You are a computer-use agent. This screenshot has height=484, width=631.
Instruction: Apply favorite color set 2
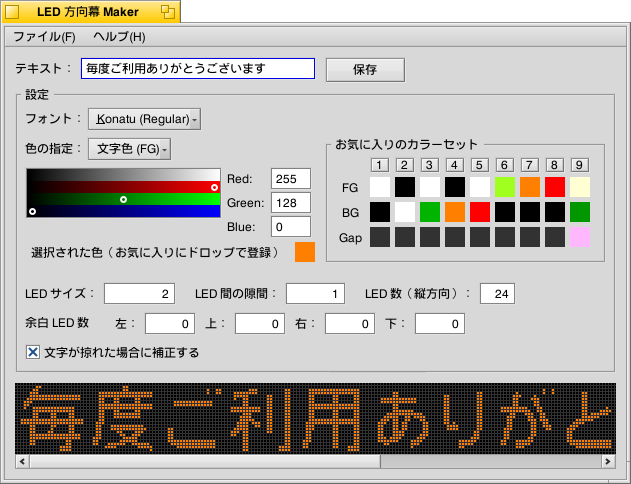404,165
